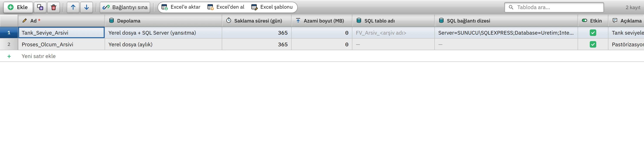
Task: Select max size 0 in Proses_Olcum_Arsivi row
Action: [x=322, y=44]
